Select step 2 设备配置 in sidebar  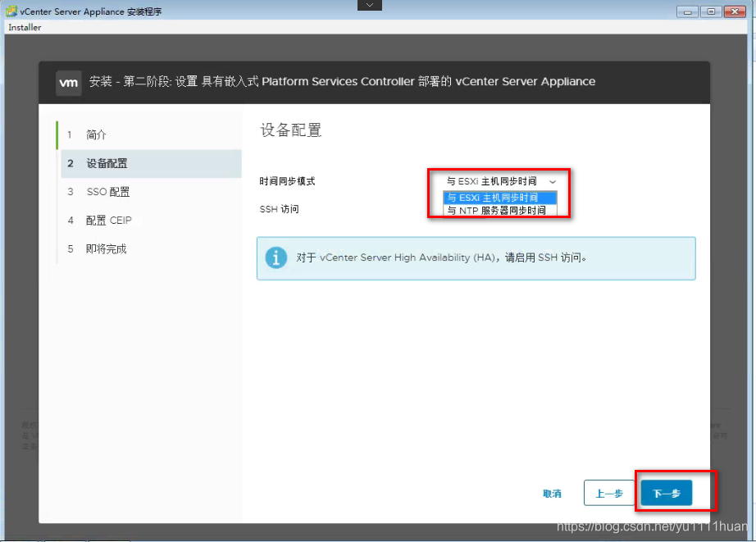pyautogui.click(x=152, y=163)
